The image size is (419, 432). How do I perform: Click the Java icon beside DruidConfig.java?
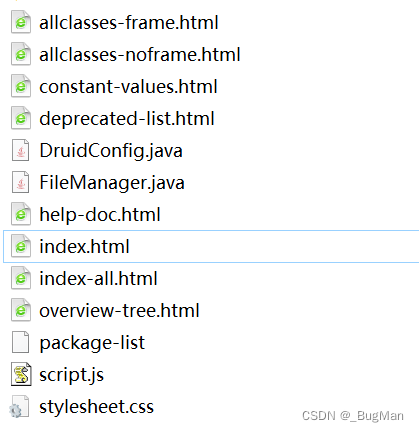[x=21, y=150]
